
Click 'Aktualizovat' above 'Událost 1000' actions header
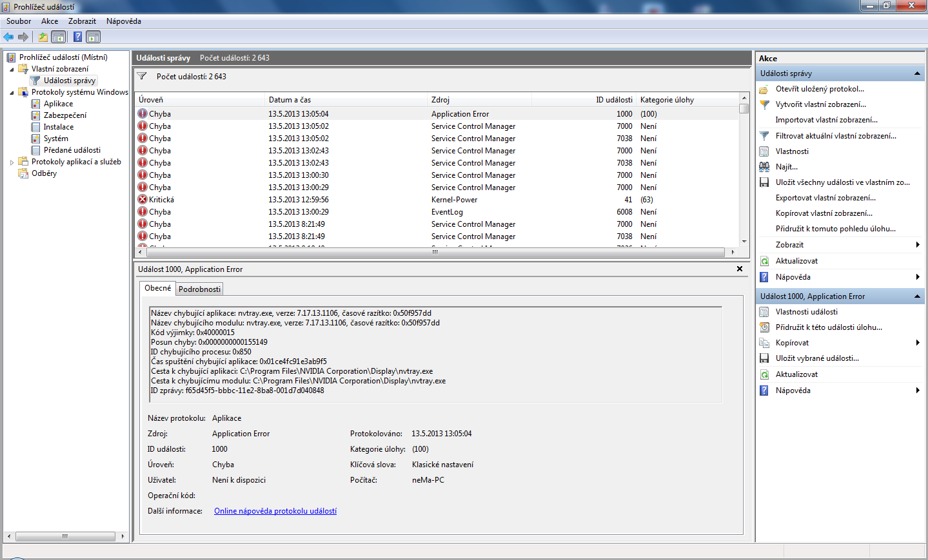coord(796,261)
